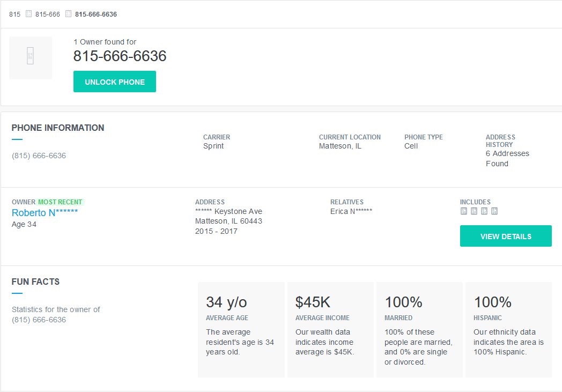Click the Unlock Phone button
Image resolution: width=562 pixels, height=392 pixels.
115,82
